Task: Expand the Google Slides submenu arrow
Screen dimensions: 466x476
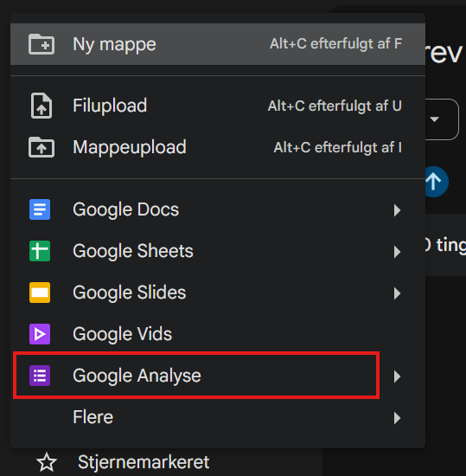Action: click(397, 293)
